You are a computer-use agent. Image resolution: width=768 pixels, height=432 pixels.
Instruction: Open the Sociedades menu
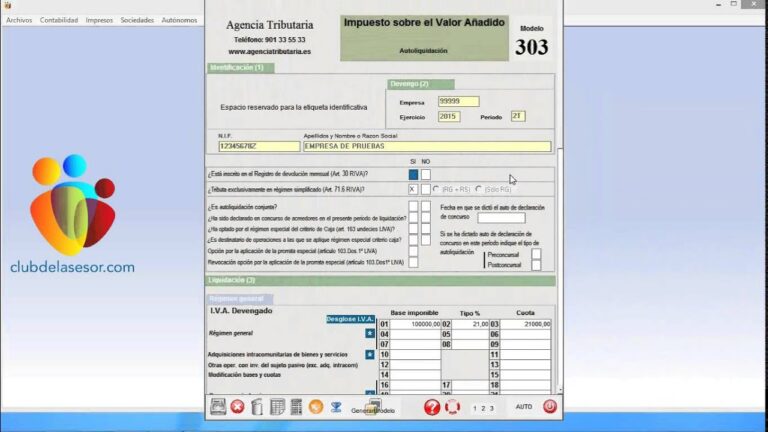click(137, 20)
